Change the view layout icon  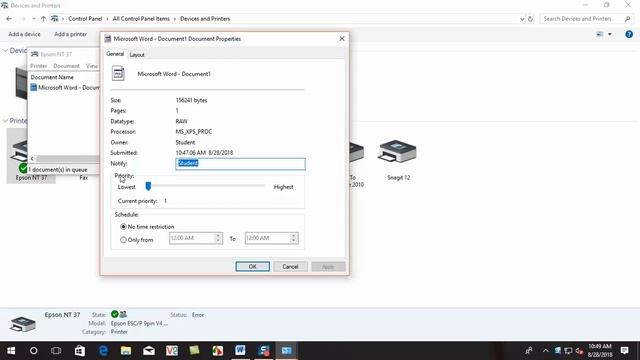point(600,34)
